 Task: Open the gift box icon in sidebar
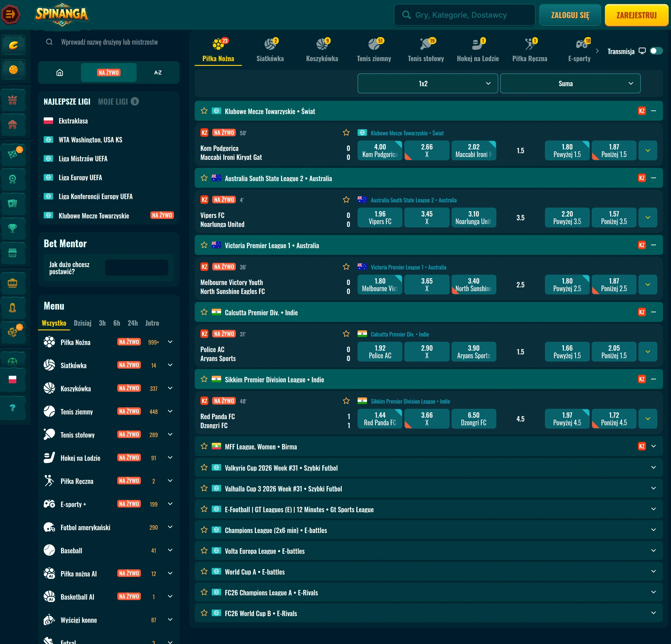(x=13, y=100)
